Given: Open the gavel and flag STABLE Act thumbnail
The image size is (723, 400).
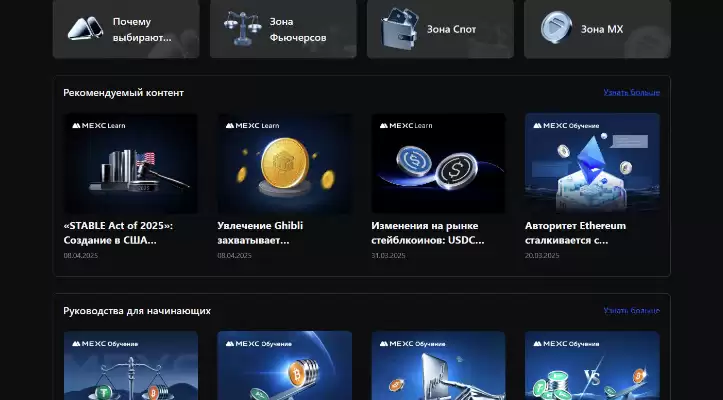Looking at the screenshot, I should point(130,163).
